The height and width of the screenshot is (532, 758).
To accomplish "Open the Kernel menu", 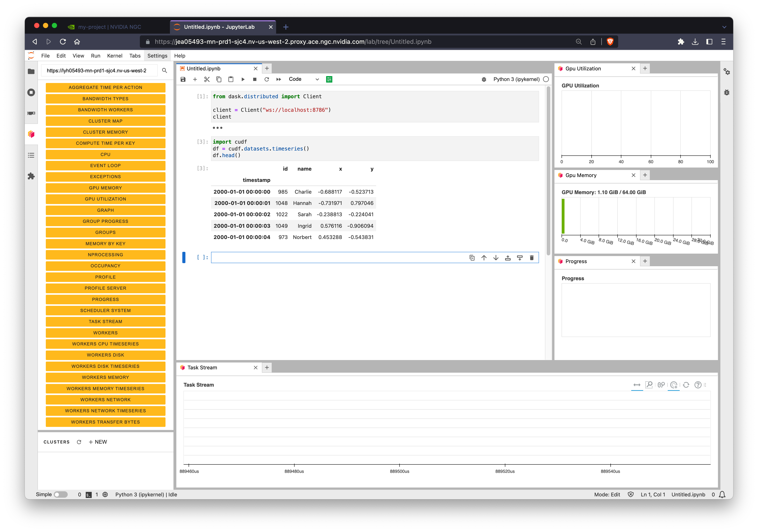I will click(x=115, y=56).
